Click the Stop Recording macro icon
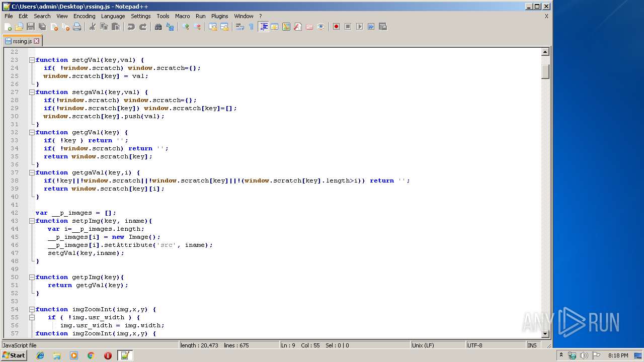This screenshot has width=644, height=362. click(x=348, y=27)
